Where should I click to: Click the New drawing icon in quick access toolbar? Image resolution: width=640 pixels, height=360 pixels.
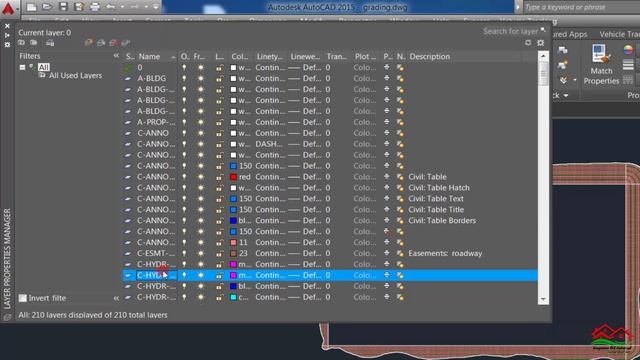[31, 7]
